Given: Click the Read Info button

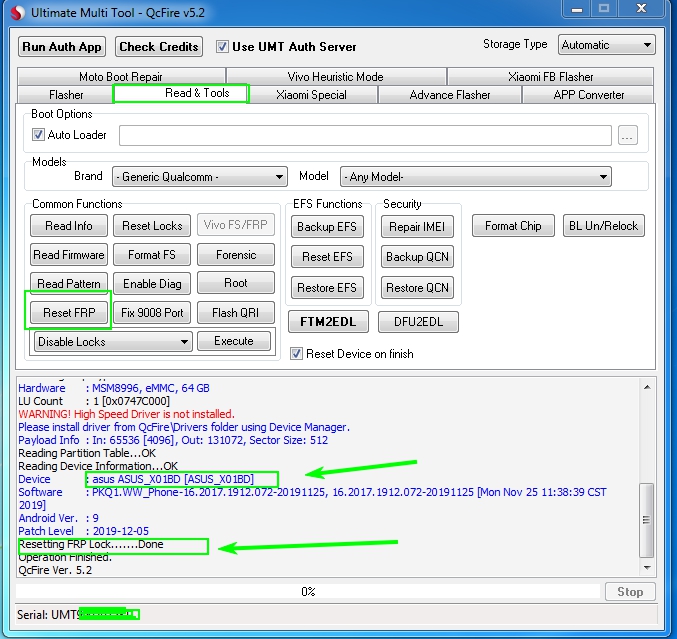Looking at the screenshot, I should coord(69,226).
